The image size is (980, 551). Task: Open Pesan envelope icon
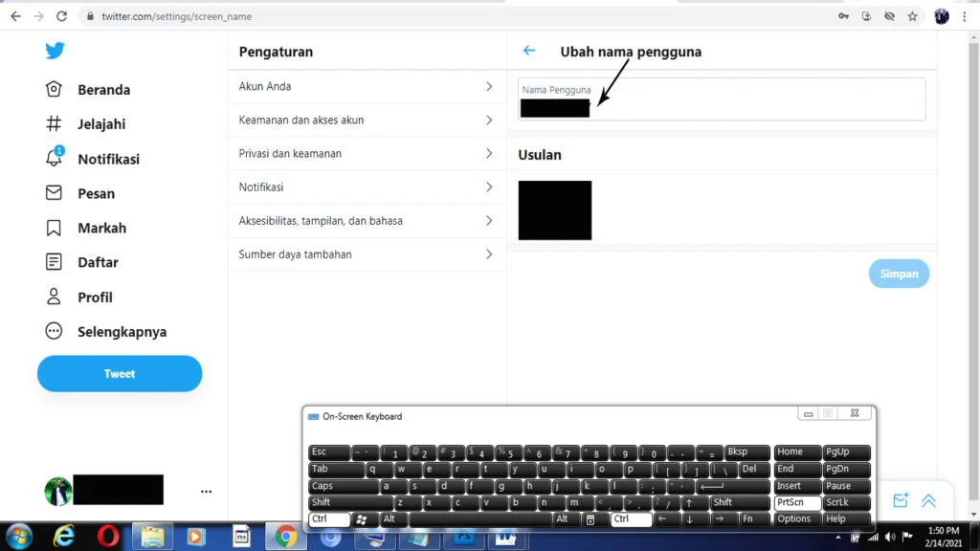(x=54, y=193)
